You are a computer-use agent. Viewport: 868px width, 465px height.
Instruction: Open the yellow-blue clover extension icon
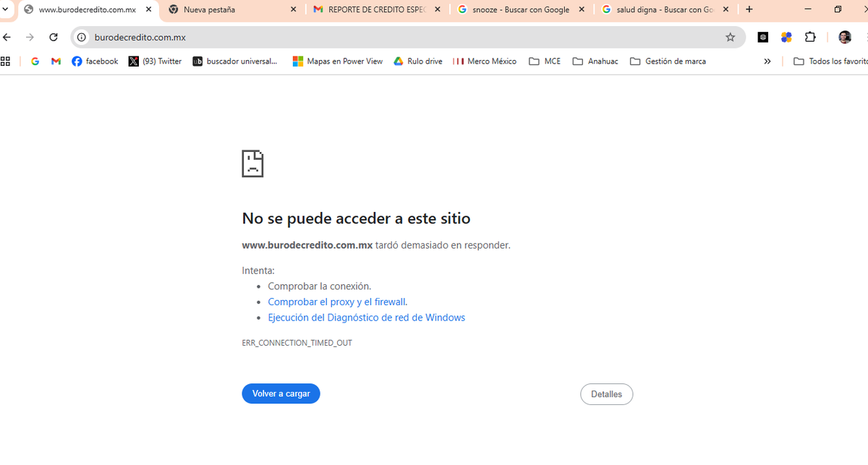pyautogui.click(x=786, y=37)
